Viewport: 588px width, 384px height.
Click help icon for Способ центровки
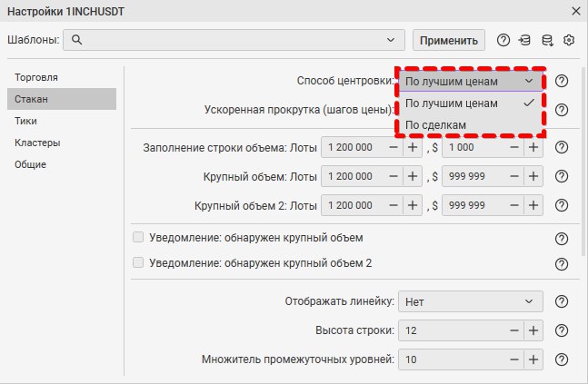click(562, 81)
